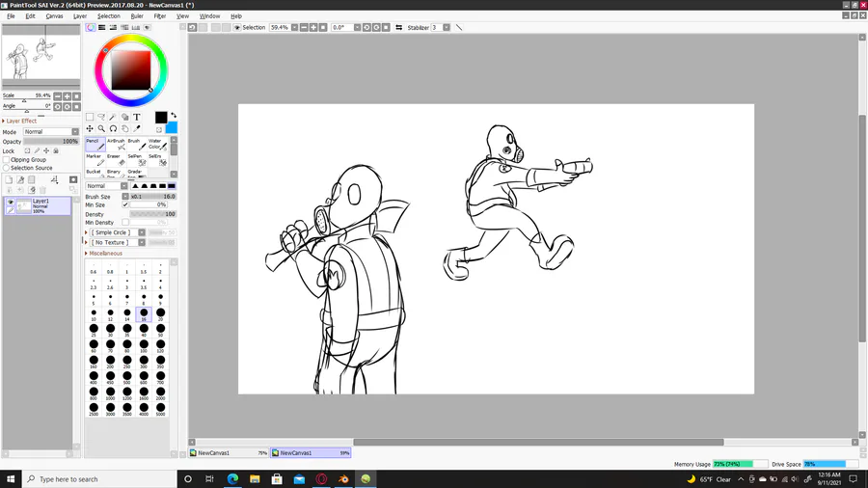Click the undo button in toolbar
The image size is (868, 488).
pyautogui.click(x=192, y=27)
